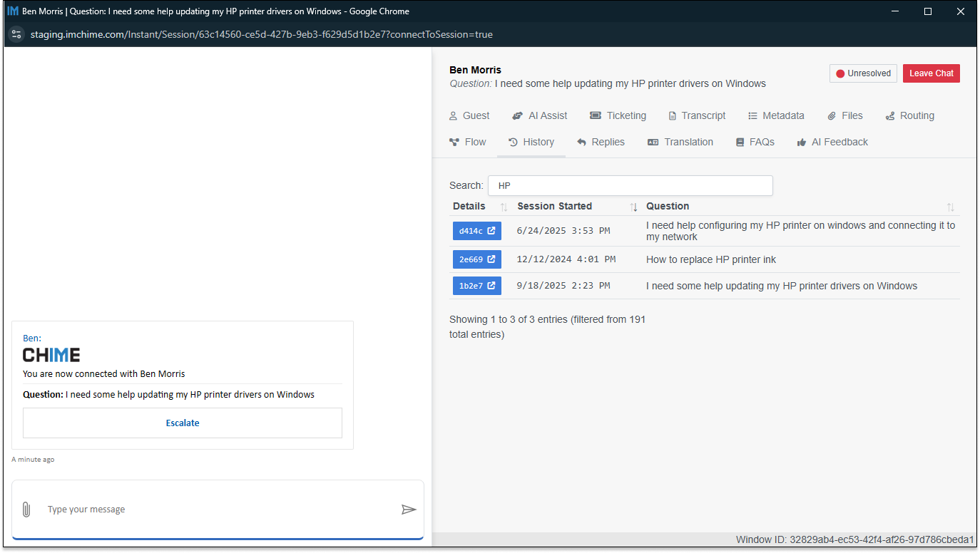
Task: Click 'How to replace HP printer ink'
Action: [x=711, y=259]
